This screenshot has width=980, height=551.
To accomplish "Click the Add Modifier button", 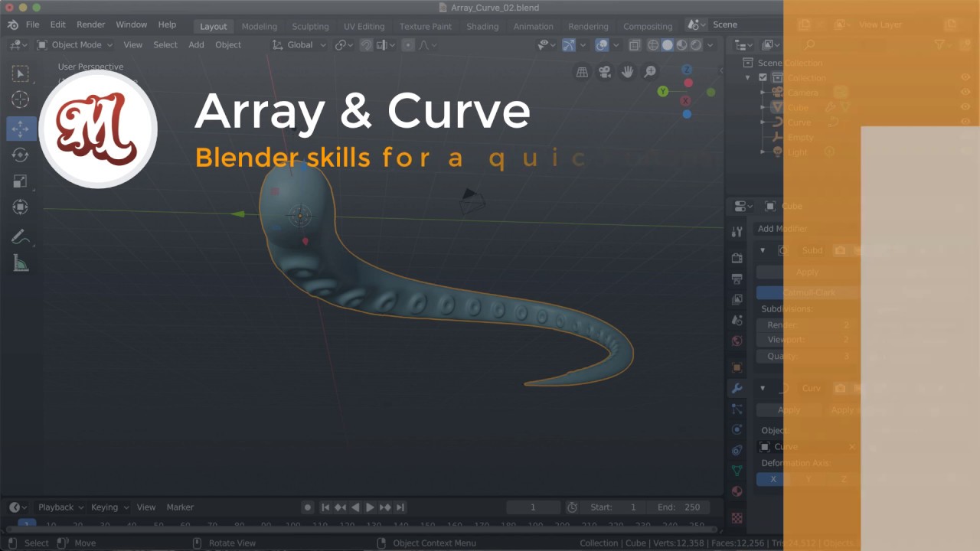I will click(783, 229).
